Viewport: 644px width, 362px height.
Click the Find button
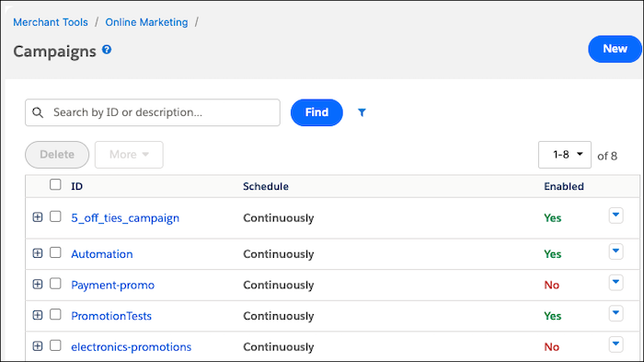click(316, 112)
